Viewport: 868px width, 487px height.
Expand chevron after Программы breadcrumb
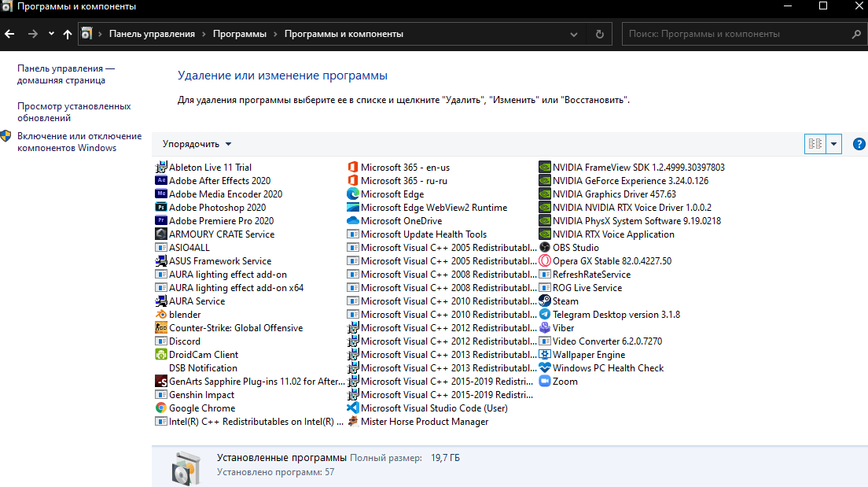pyautogui.click(x=275, y=34)
